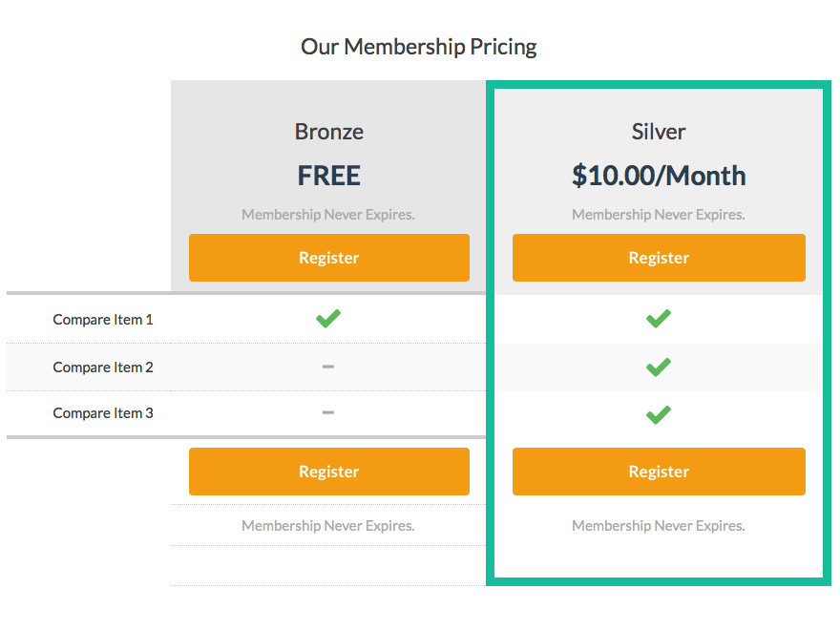This screenshot has height=630, width=840.
Task: Click the Compare Item 2 row label
Action: click(103, 367)
